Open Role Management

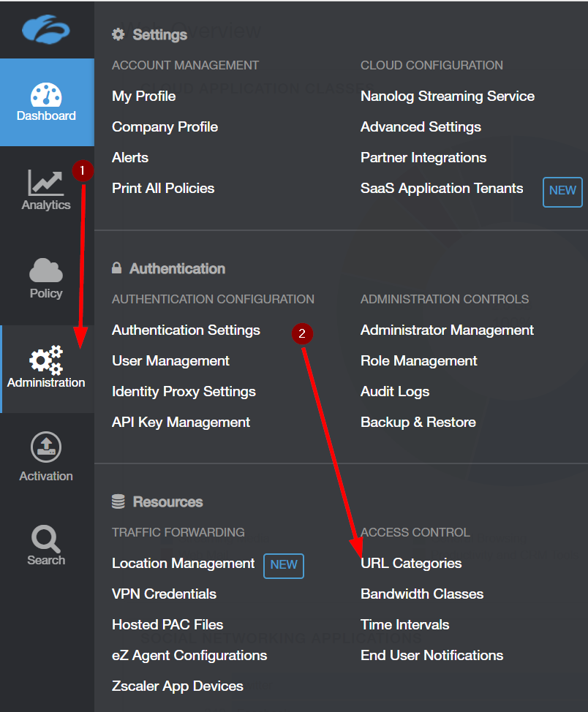[x=419, y=361]
